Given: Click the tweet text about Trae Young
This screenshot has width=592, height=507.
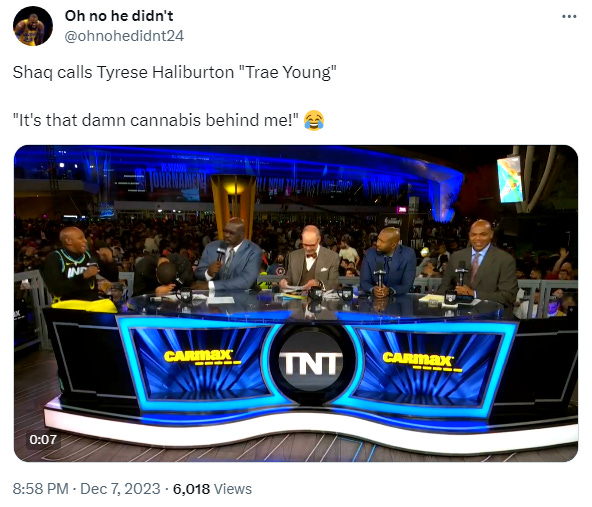Looking at the screenshot, I should pos(174,72).
